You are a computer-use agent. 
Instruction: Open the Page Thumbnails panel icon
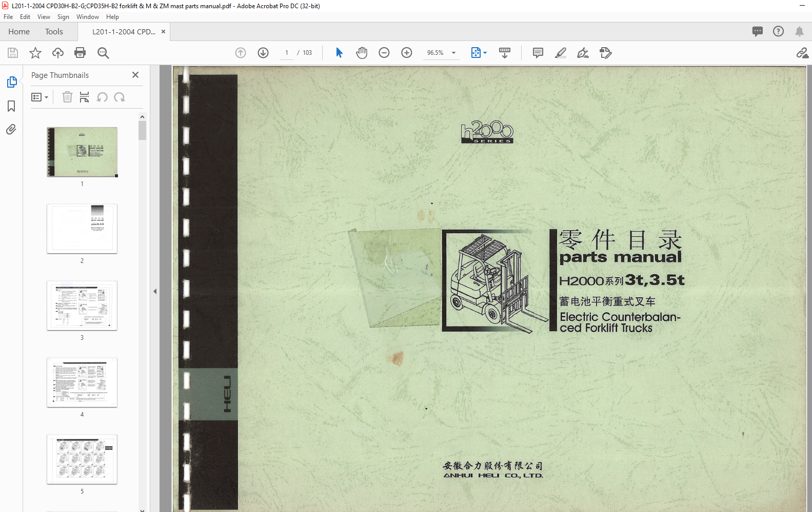tap(12, 82)
